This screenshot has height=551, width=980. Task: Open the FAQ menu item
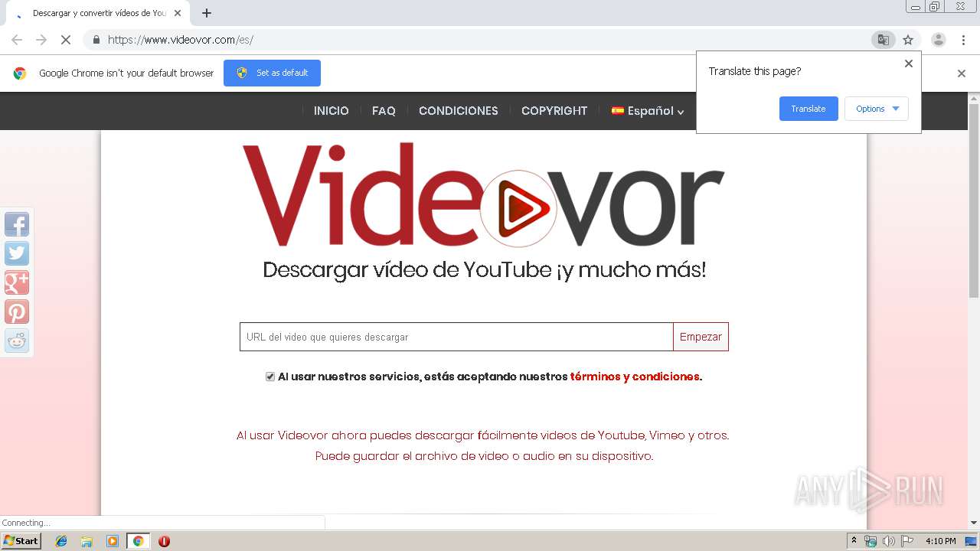[x=384, y=111]
